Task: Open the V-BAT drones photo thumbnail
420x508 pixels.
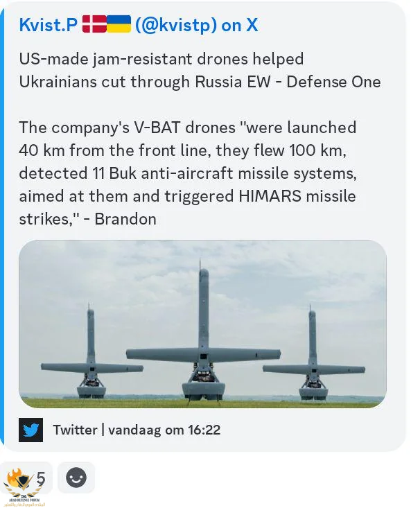Action: [202, 324]
